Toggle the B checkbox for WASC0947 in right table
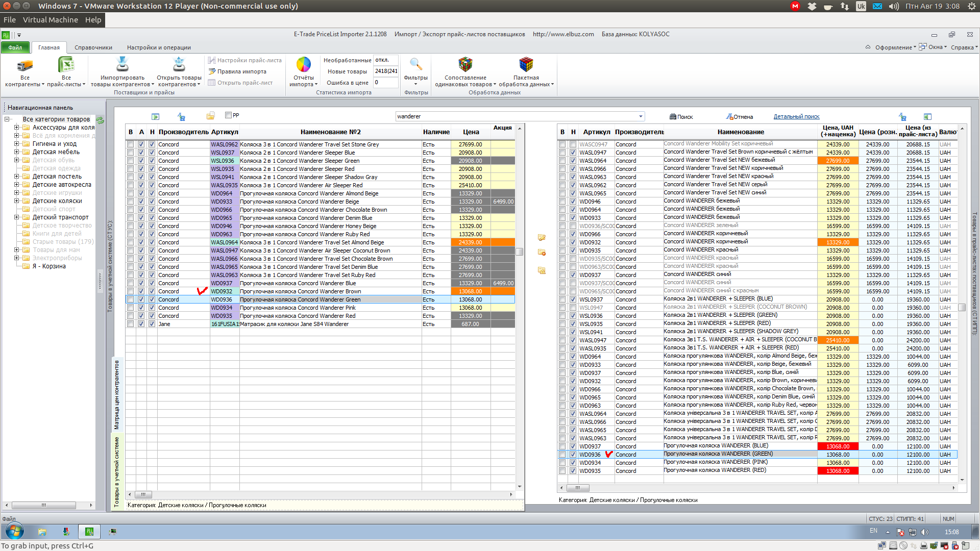The width and height of the screenshot is (980, 551). (x=562, y=144)
